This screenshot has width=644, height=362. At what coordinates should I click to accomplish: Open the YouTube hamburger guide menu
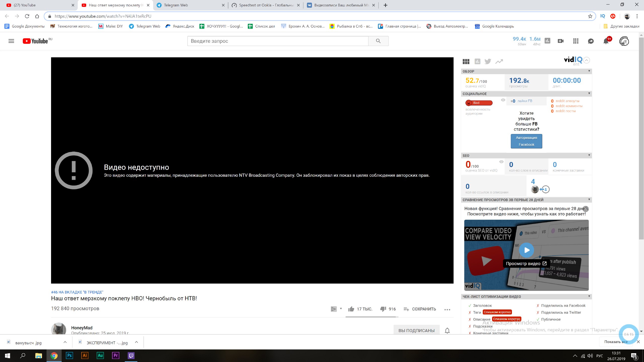[x=11, y=41]
